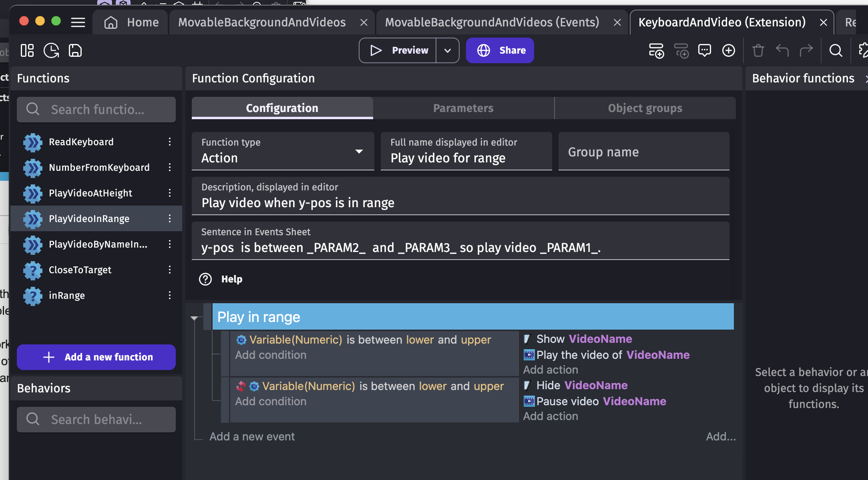Select the PlayVideoInRange function
Screen dimensions: 868x480
coord(96,218)
